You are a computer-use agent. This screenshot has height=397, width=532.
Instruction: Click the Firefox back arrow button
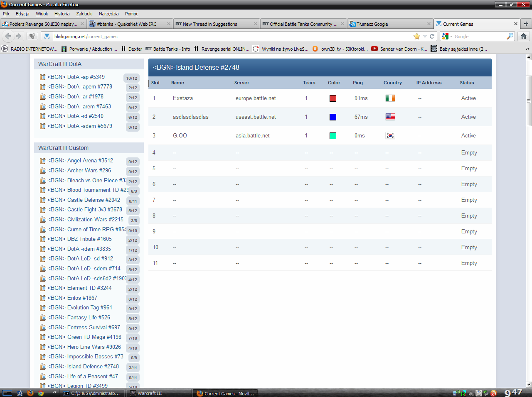(8, 36)
